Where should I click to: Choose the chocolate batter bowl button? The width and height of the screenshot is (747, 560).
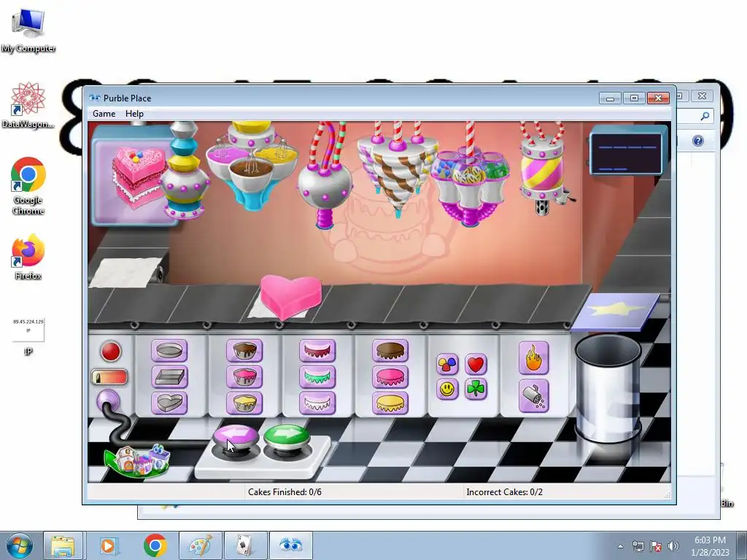(244, 351)
